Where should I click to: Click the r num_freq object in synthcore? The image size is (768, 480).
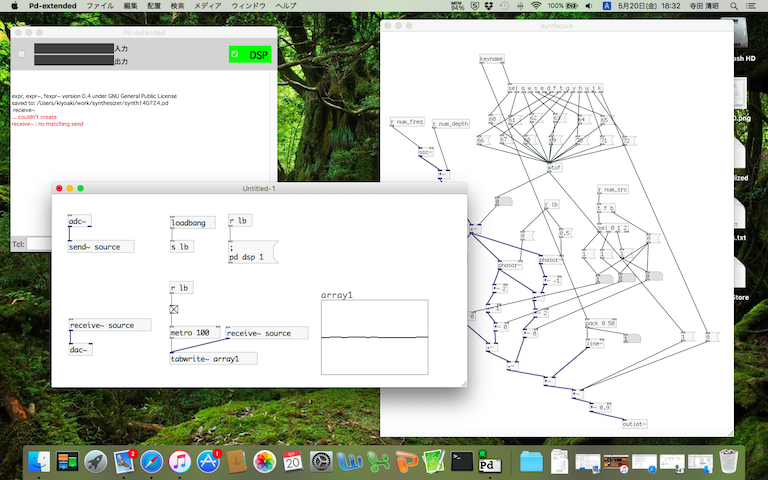click(x=407, y=121)
